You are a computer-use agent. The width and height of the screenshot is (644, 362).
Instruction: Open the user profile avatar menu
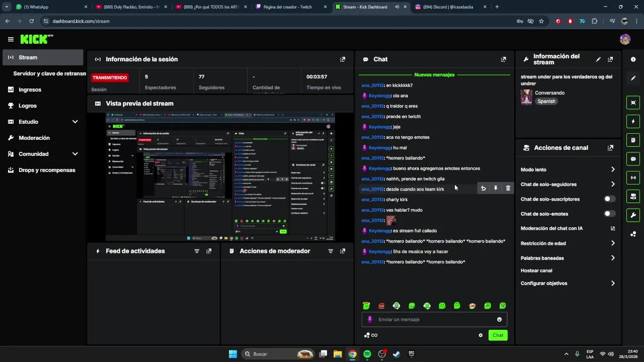coord(625,39)
